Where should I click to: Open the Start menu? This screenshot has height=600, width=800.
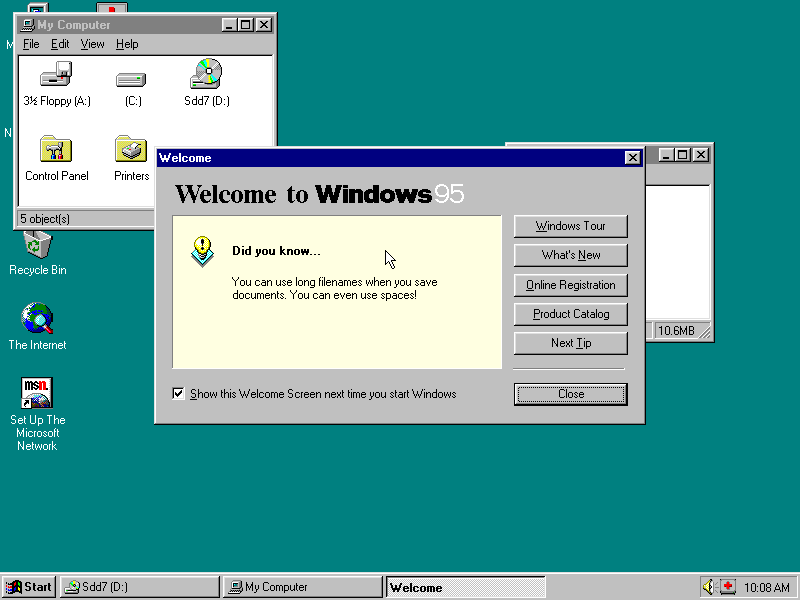point(29,587)
